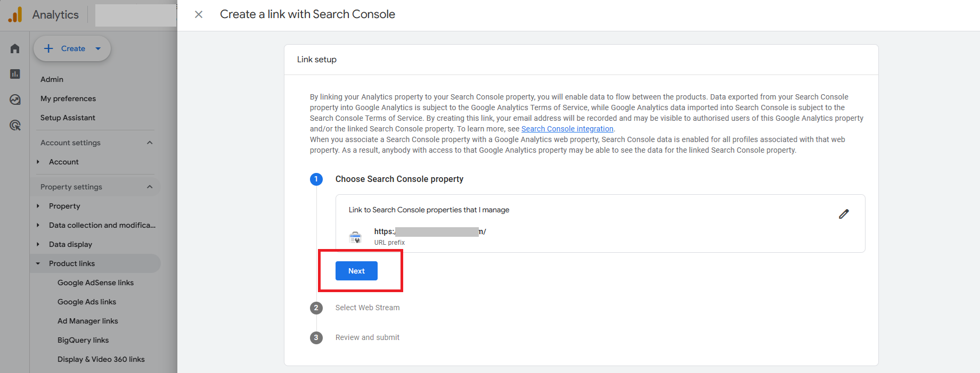Select Google Ads links
This screenshot has height=373, width=980.
[x=87, y=302]
